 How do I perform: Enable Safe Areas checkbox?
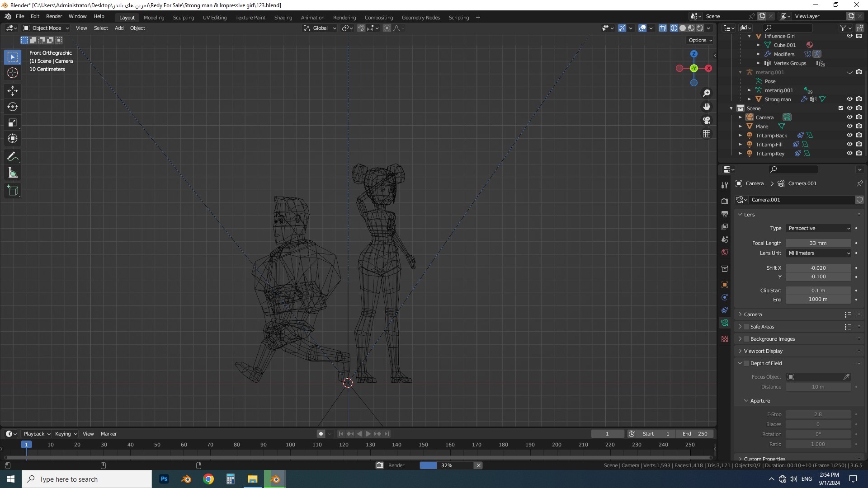[746, 327]
